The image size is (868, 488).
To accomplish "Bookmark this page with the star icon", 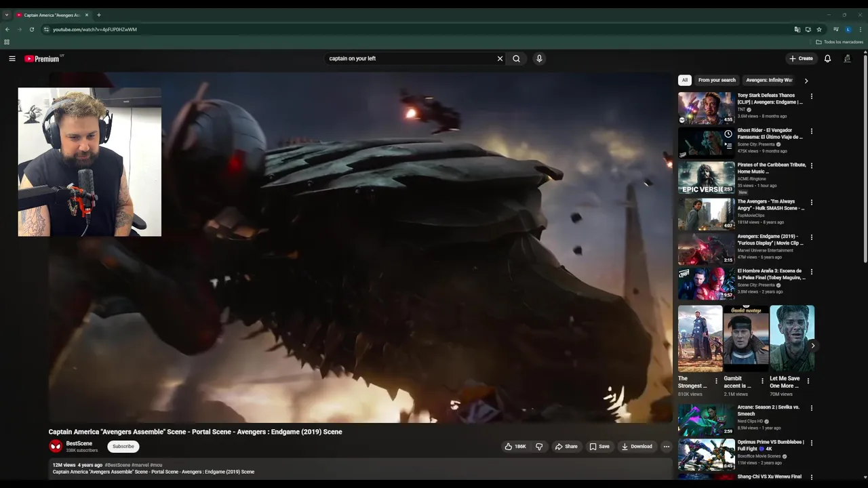I will (x=819, y=29).
